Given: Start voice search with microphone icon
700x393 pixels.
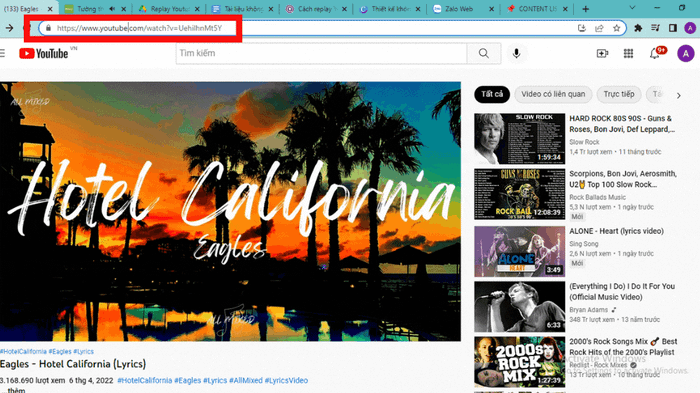Looking at the screenshot, I should click(517, 53).
